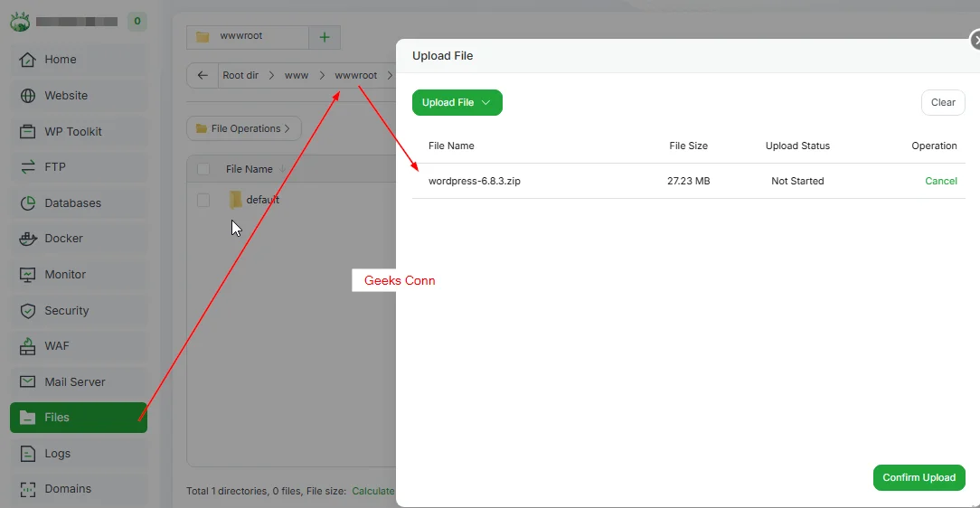Image resolution: width=980 pixels, height=508 pixels.
Task: Open Monitor in the sidebar
Action: click(79, 274)
